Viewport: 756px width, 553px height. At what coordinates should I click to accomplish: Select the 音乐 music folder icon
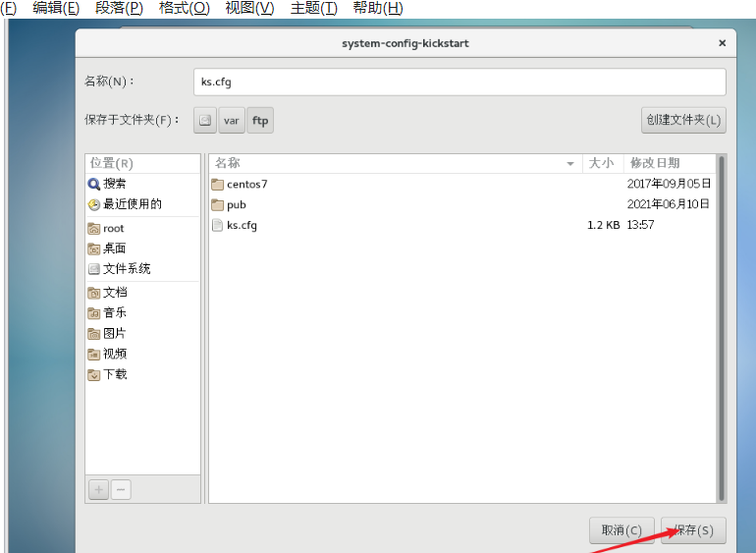click(x=94, y=313)
